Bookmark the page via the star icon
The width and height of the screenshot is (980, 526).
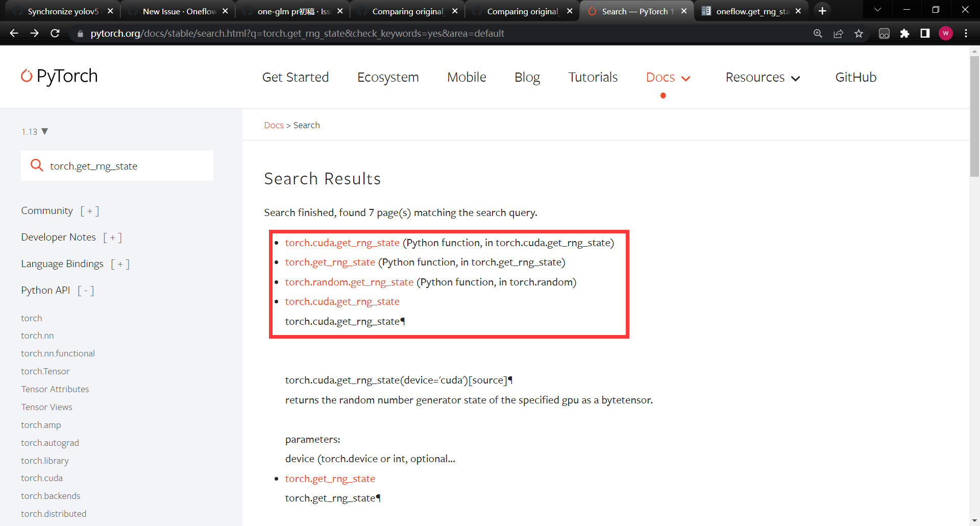859,33
